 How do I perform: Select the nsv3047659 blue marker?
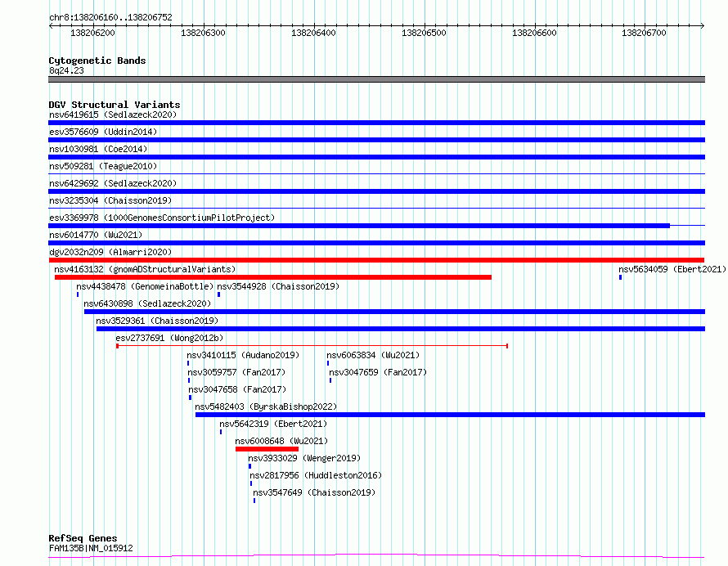[x=330, y=380]
